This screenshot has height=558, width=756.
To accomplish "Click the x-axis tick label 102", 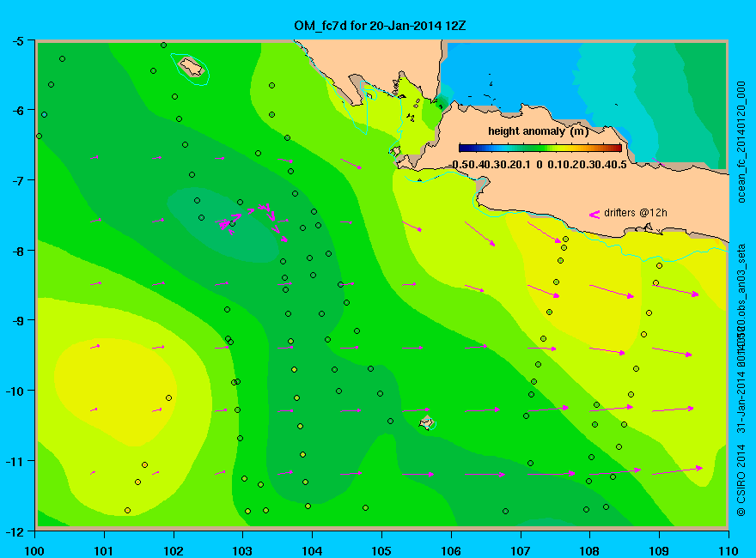I will pos(174,551).
